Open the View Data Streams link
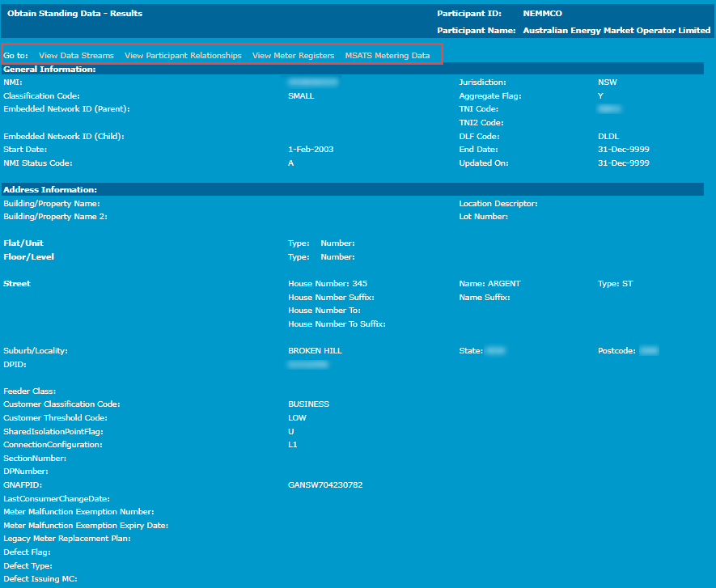 (x=76, y=56)
